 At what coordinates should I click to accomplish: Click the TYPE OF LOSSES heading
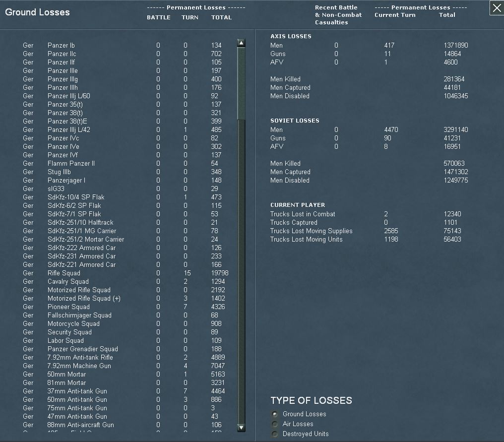[311, 400]
